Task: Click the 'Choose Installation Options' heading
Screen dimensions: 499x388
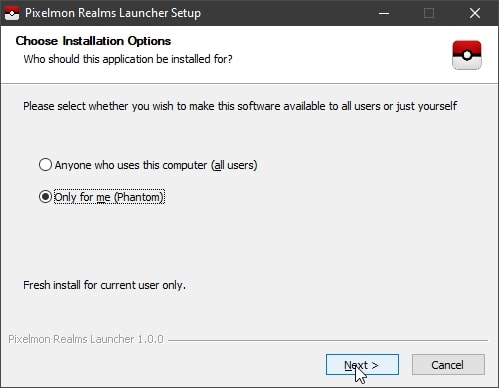Action: click(93, 41)
